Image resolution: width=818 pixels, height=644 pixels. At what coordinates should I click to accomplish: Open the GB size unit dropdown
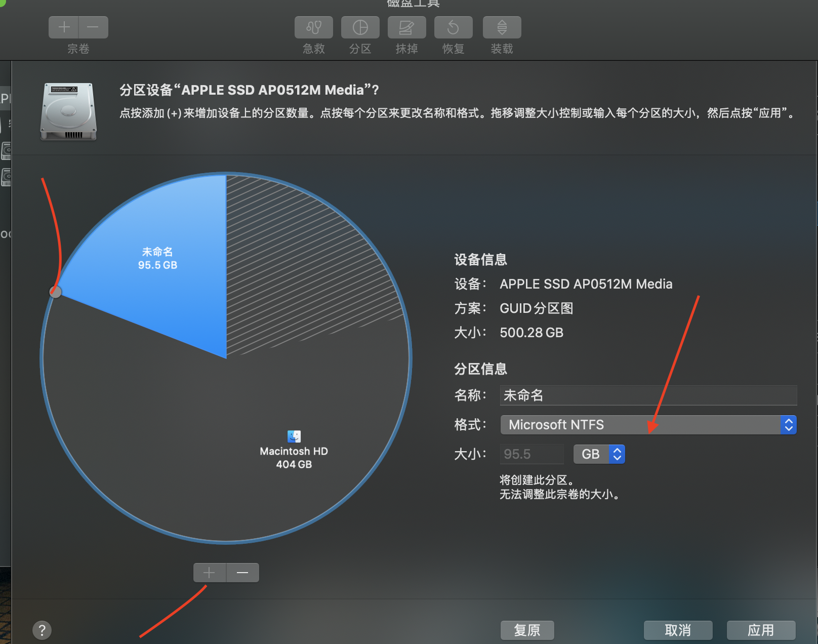599,454
